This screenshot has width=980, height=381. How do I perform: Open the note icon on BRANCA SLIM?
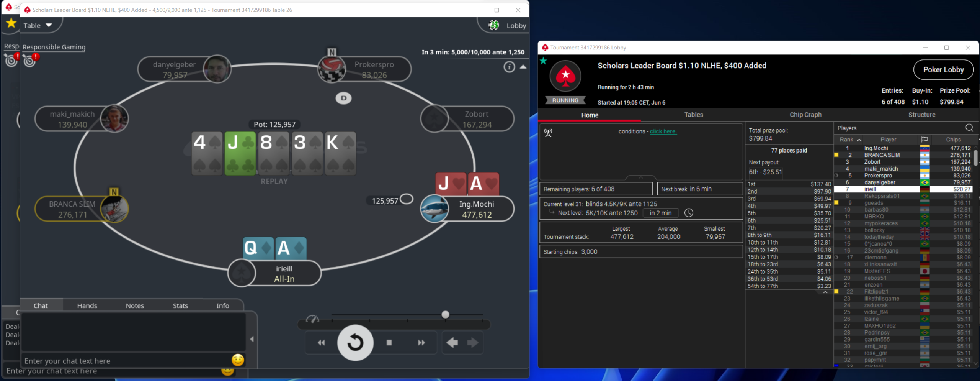pos(114,192)
